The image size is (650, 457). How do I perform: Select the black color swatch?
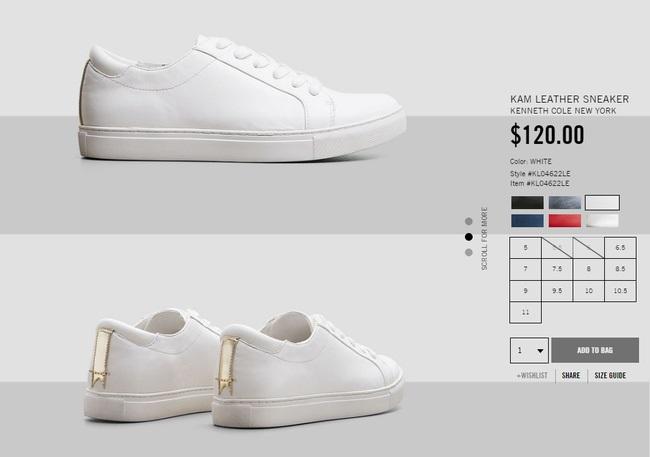[x=527, y=202]
